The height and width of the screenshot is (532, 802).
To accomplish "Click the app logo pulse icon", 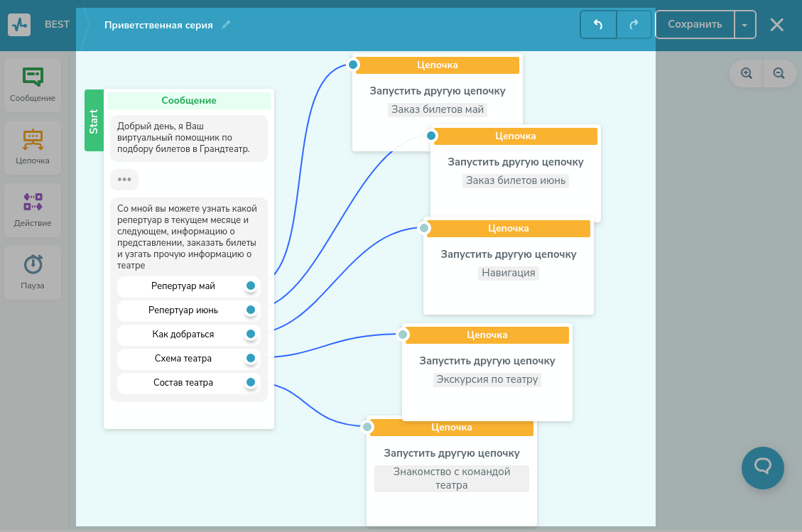I will click(x=19, y=25).
